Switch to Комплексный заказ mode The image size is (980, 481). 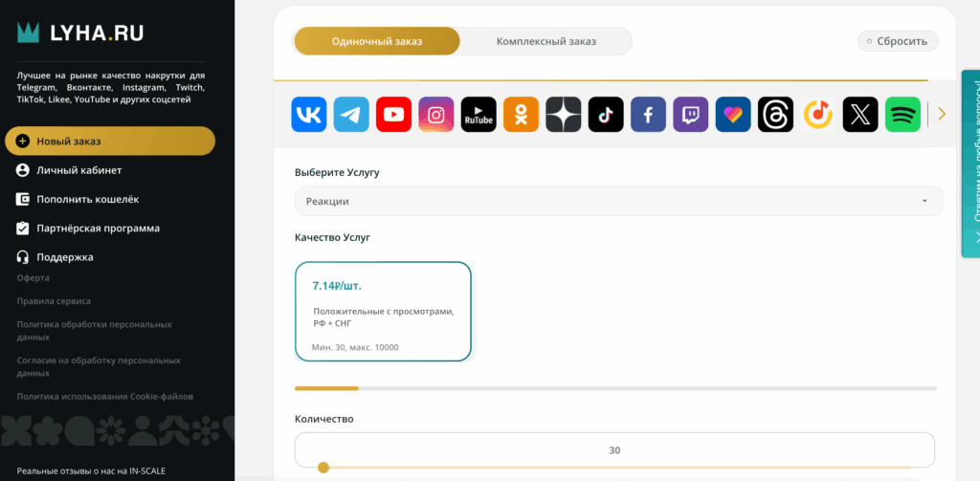[546, 41]
